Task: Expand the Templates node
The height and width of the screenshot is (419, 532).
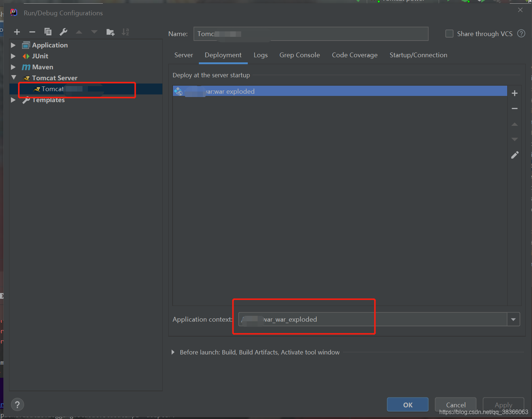Action: (13, 100)
